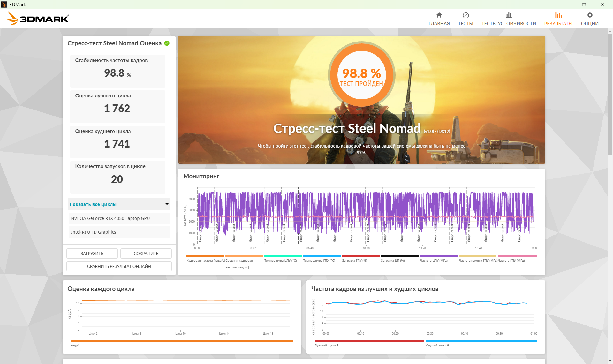Click the ЗАГРУЗИТЬ button
The width and height of the screenshot is (613, 364).
92,254
